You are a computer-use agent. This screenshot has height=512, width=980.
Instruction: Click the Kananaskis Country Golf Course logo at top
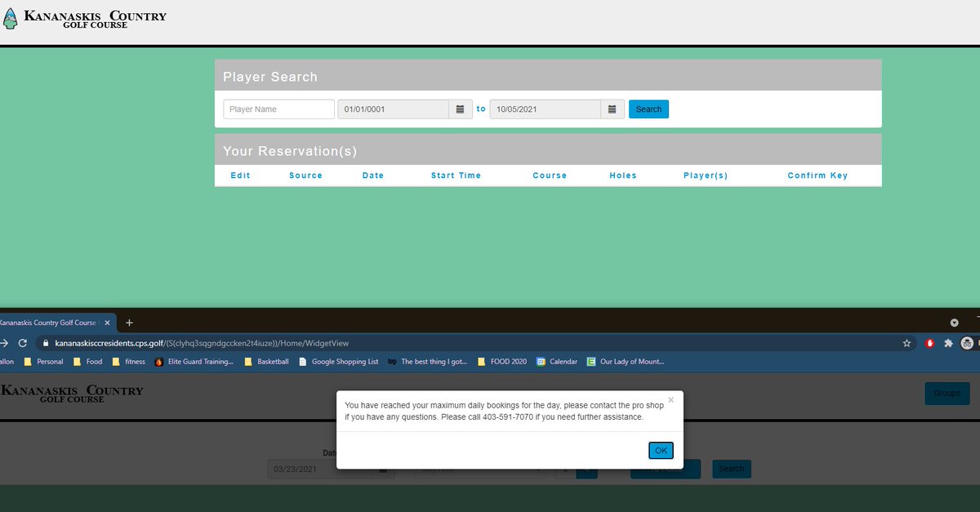(85, 19)
